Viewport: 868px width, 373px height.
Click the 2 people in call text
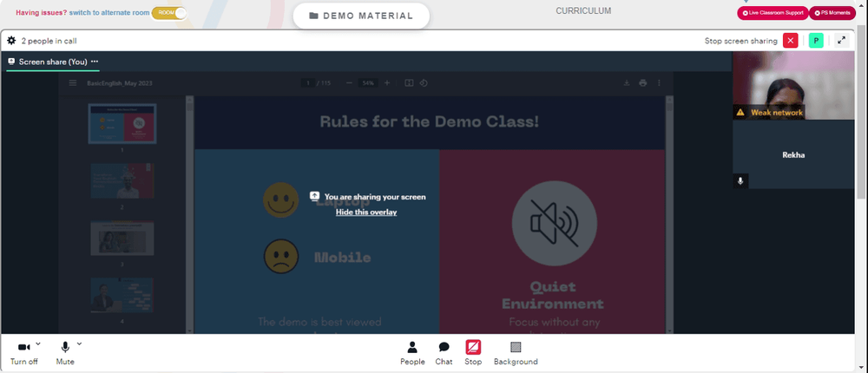click(x=49, y=41)
